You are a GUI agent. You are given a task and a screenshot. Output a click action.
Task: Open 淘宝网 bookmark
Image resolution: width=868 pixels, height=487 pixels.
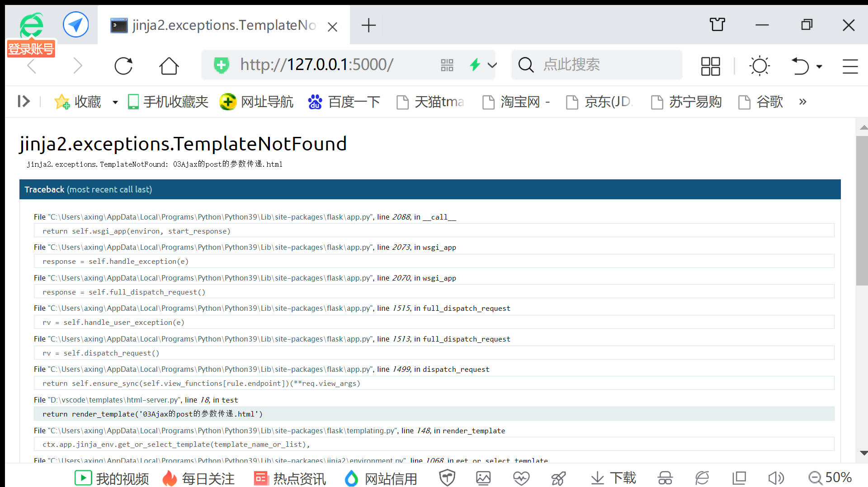coord(516,102)
